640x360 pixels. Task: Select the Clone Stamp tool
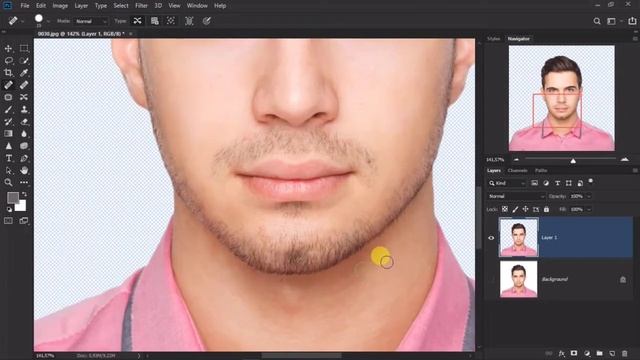pos(24,109)
